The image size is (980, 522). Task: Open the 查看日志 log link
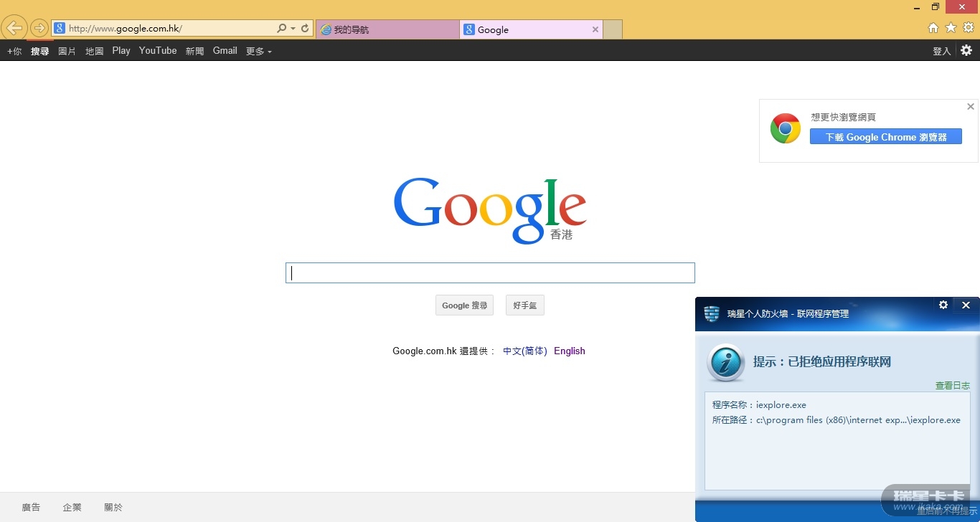pyautogui.click(x=953, y=386)
